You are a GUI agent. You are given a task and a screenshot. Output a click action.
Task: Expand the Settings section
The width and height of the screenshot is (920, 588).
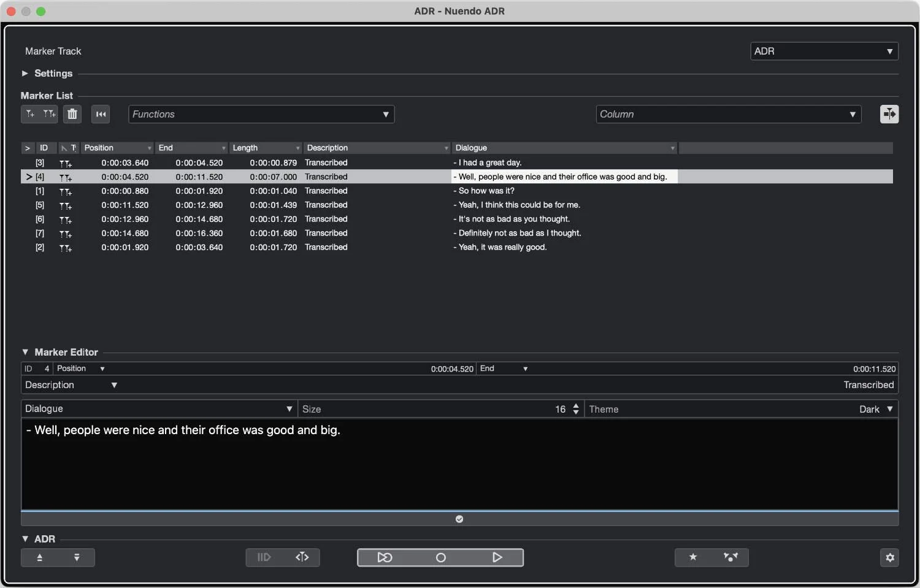[25, 73]
